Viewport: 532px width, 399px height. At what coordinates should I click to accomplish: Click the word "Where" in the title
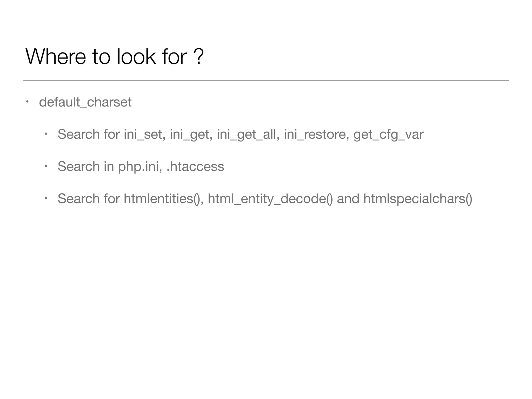click(56, 56)
